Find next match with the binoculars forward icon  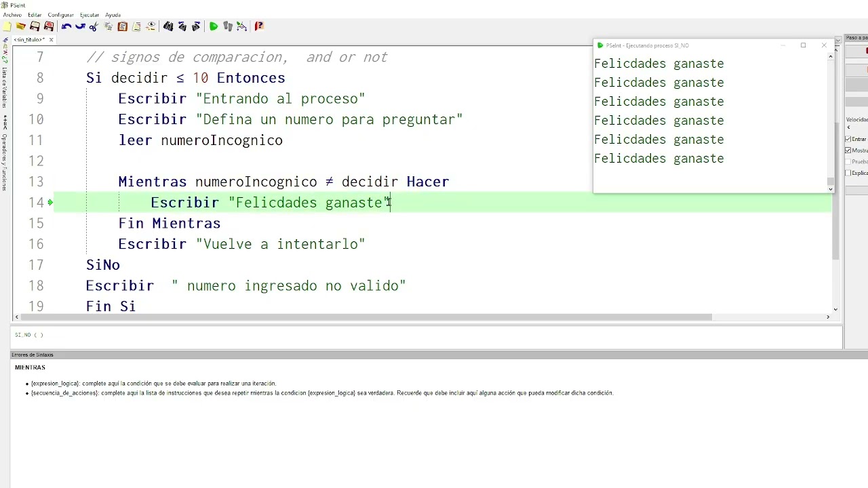196,26
